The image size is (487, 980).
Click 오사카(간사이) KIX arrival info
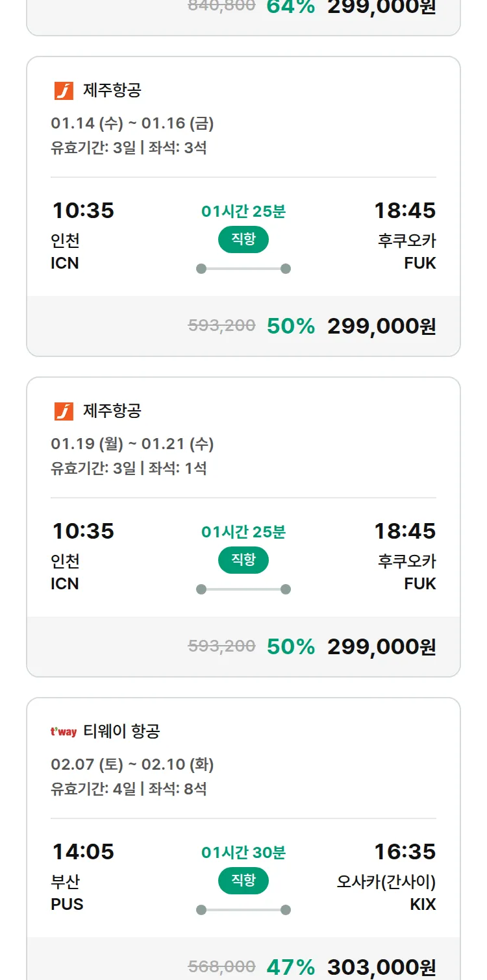tap(386, 883)
